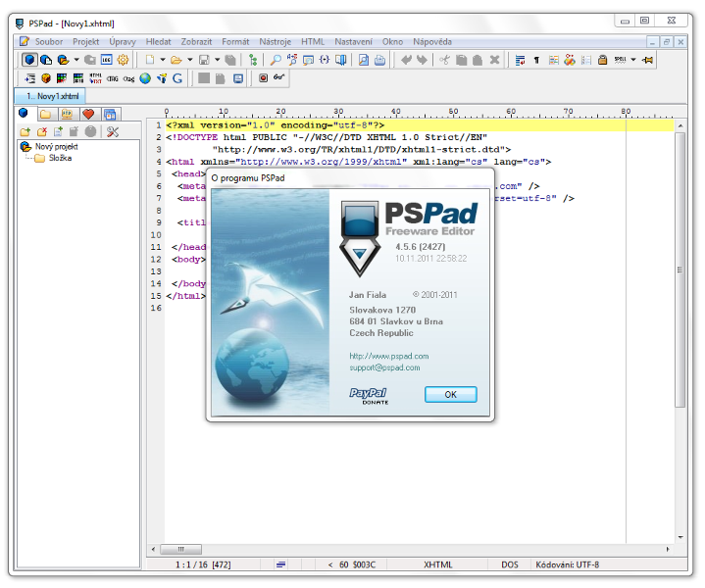705x588 pixels.
Task: Select the Složka folder tree item
Action: pos(60,158)
